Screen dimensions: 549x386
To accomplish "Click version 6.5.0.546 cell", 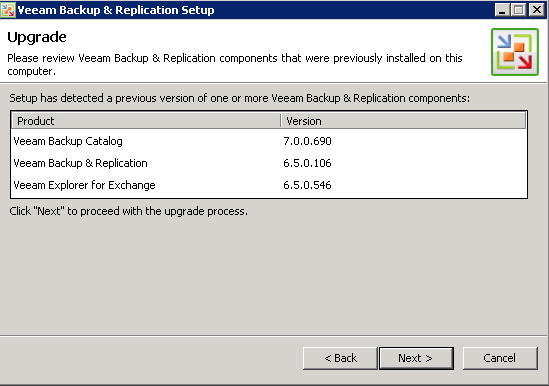I will [x=307, y=185].
